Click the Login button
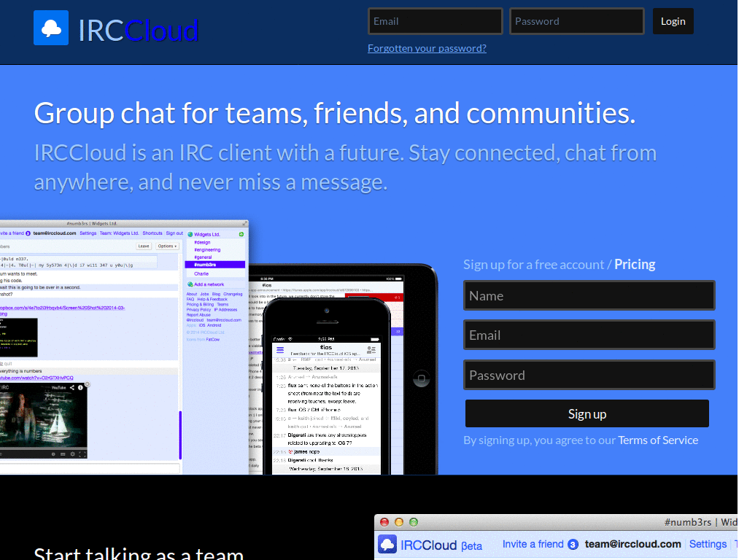 click(x=673, y=21)
